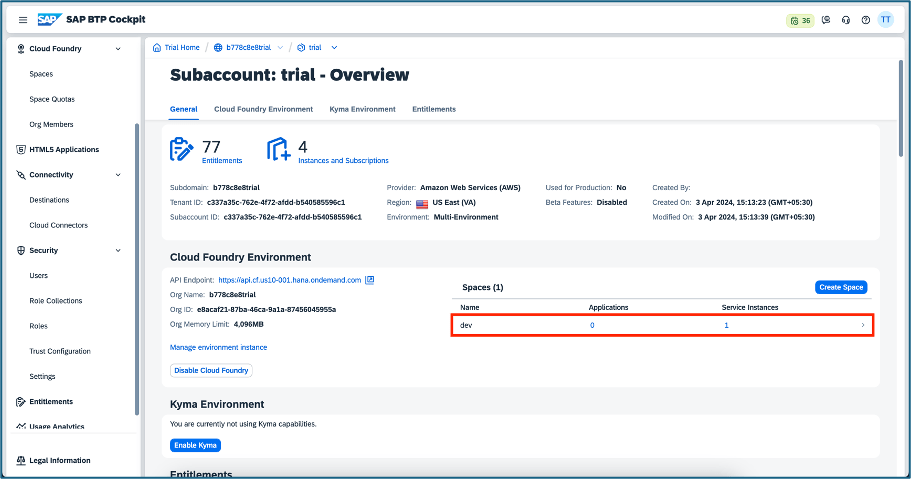
Task: Open Spaces in the sidebar
Action: pyautogui.click(x=41, y=74)
